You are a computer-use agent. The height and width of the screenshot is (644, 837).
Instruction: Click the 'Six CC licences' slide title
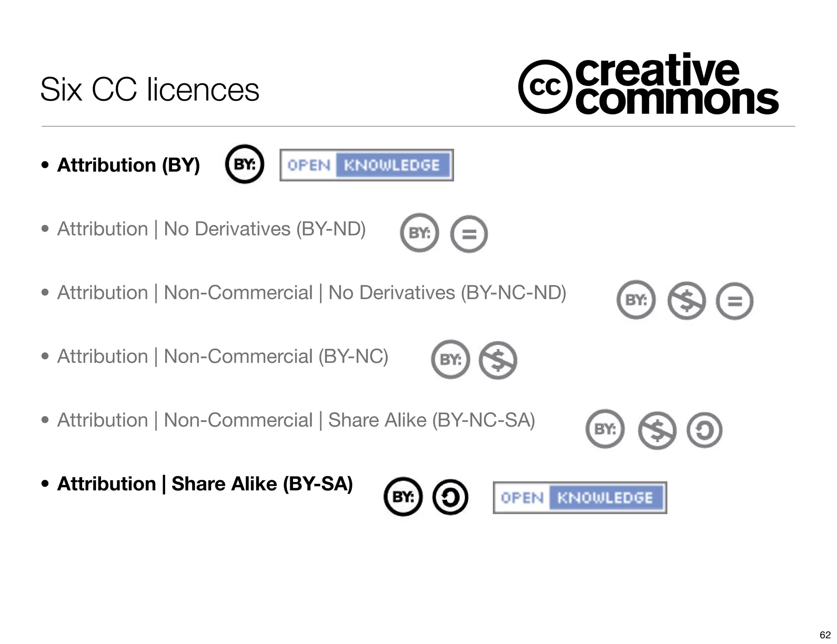(x=150, y=89)
